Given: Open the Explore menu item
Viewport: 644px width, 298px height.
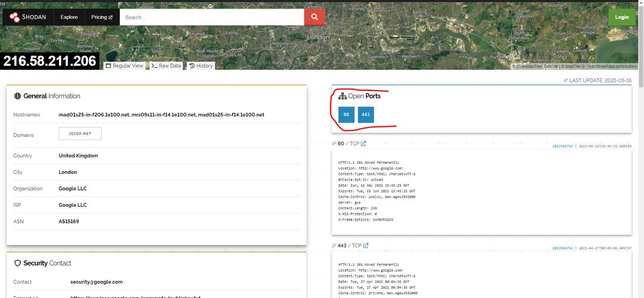Looking at the screenshot, I should click(69, 17).
